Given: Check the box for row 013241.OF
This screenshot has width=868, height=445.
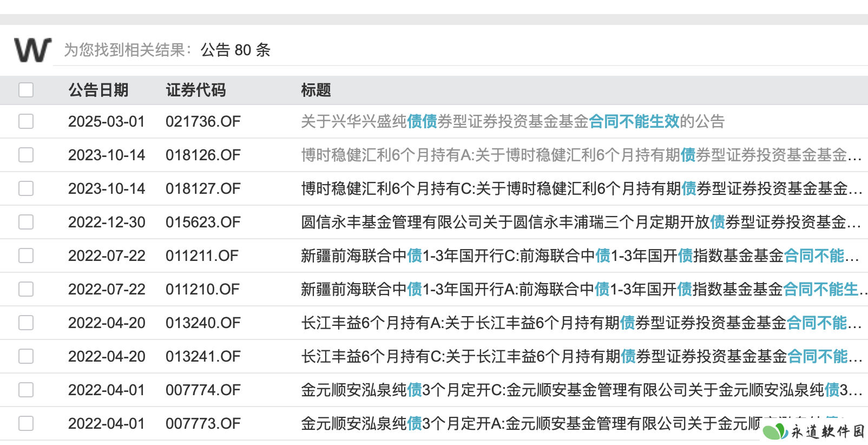Looking at the screenshot, I should pyautogui.click(x=26, y=356).
